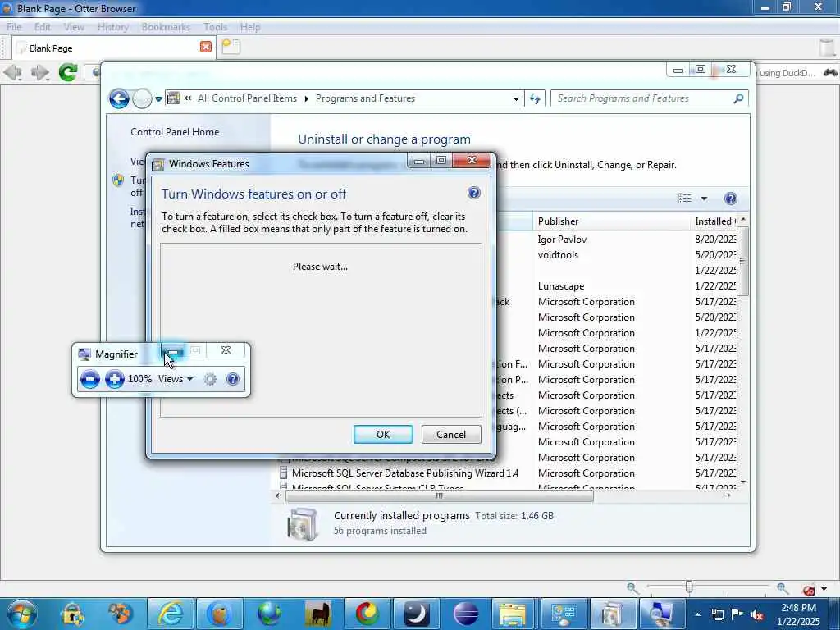This screenshot has width=840, height=630.
Task: Click the horizontal scrollbar of programs list
Action: [x=440, y=496]
